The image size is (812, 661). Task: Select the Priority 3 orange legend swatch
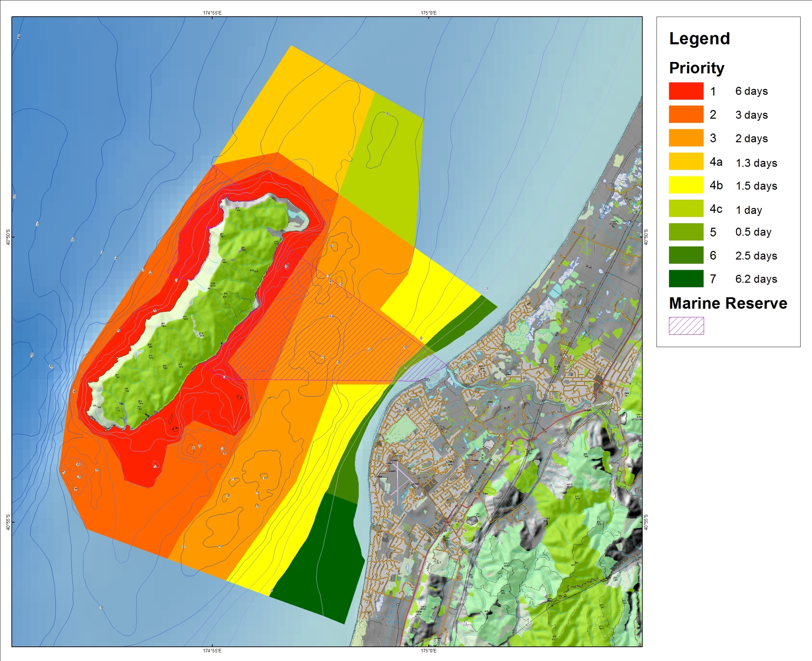pyautogui.click(x=686, y=138)
